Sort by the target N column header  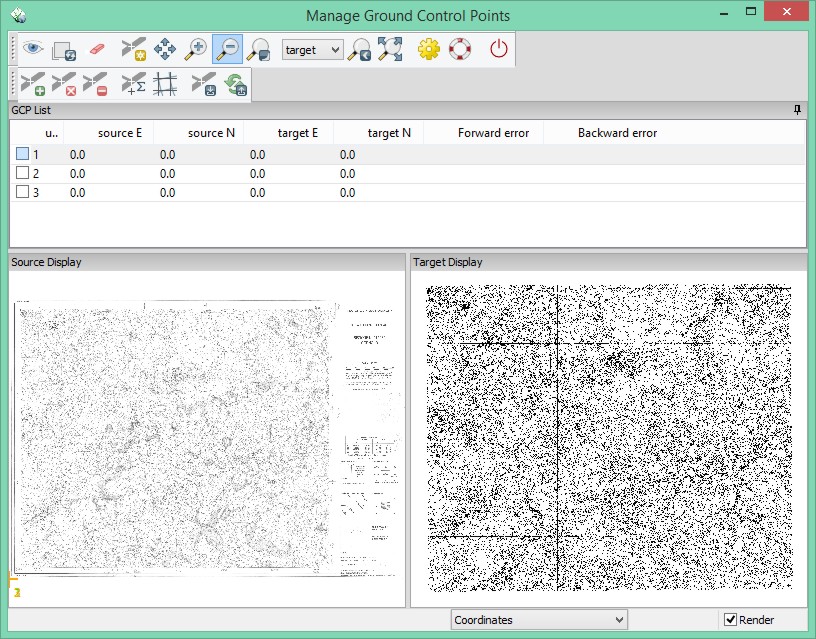(379, 133)
